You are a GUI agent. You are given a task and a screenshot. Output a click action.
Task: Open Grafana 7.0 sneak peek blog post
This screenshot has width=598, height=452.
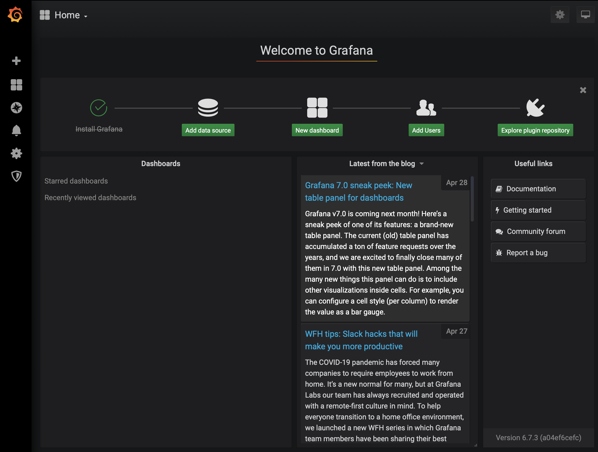(x=358, y=191)
